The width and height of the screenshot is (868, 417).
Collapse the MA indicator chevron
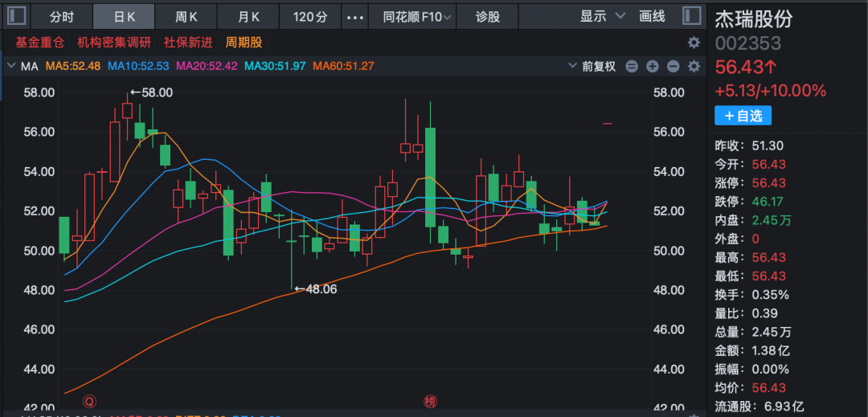(11, 67)
